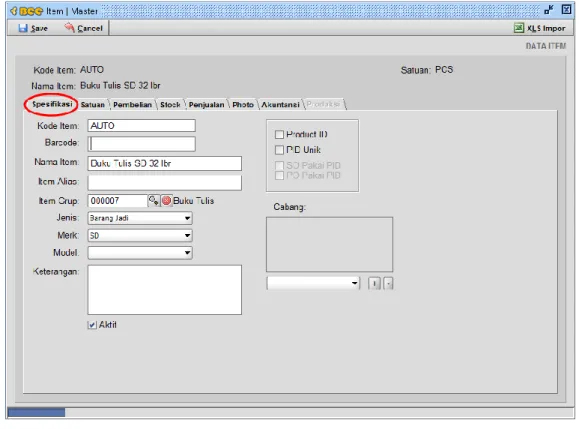
Task: Select the Akuntansi tab
Action: coord(280,105)
